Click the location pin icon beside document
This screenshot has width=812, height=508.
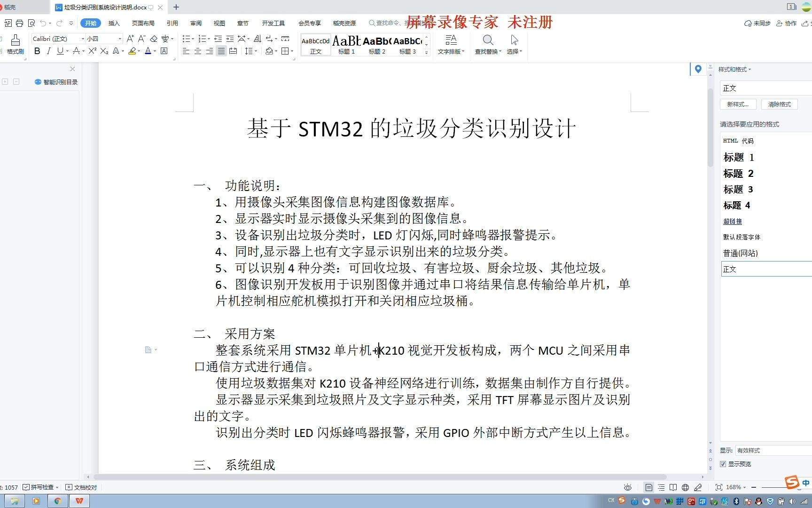click(x=698, y=69)
